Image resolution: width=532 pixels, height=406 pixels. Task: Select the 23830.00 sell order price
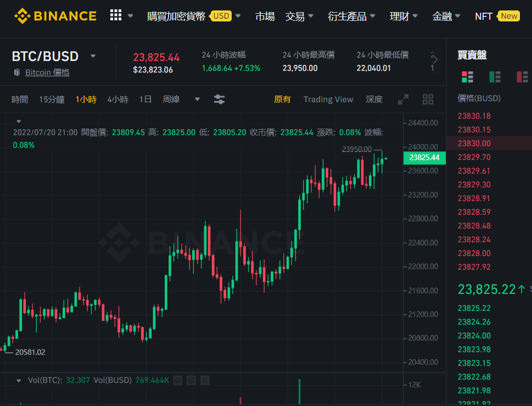coord(474,143)
